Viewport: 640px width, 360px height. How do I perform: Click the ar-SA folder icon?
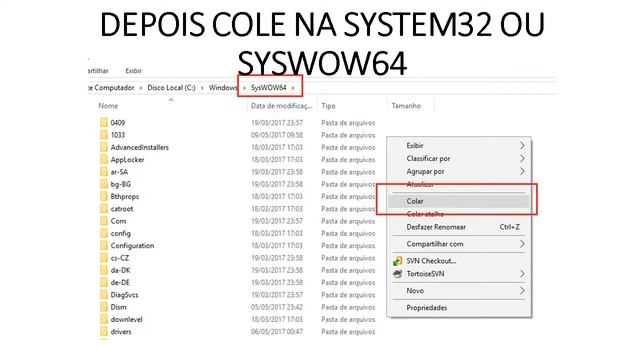tap(104, 171)
